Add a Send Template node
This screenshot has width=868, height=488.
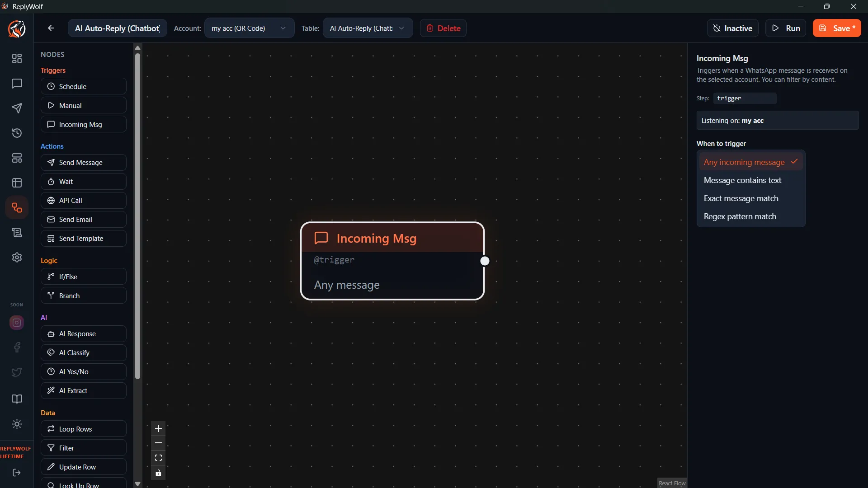pyautogui.click(x=84, y=238)
